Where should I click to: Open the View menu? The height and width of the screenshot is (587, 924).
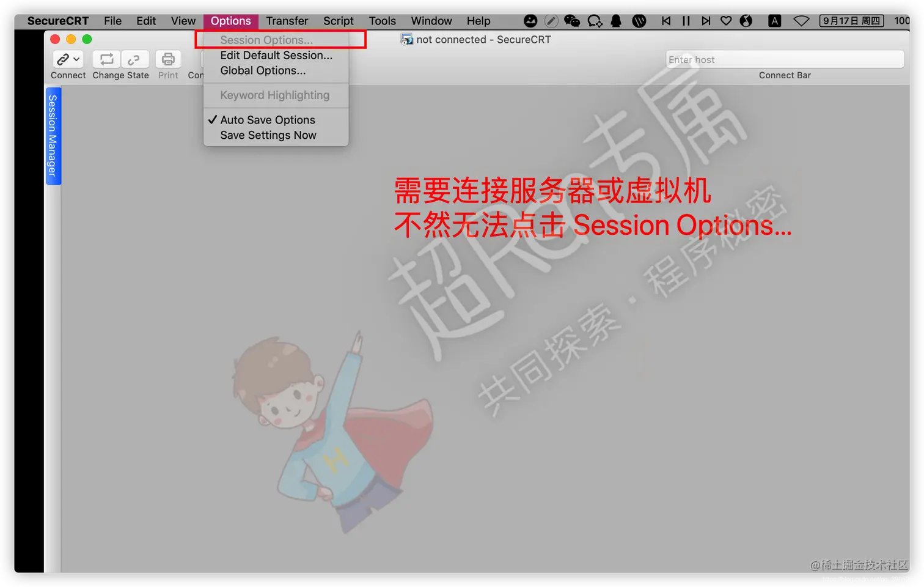point(183,21)
